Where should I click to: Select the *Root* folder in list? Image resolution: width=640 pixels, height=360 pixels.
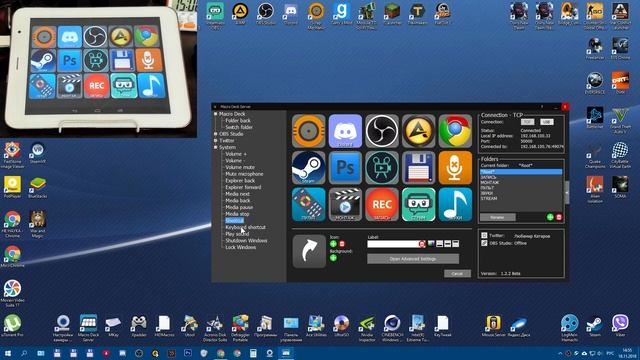coord(521,172)
